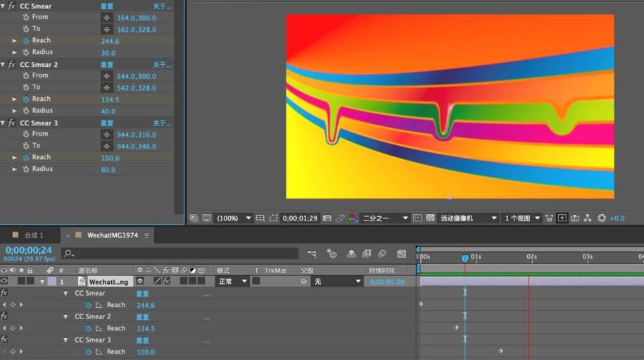Toggle timeline stopwatch for CC Smear 3 Reach

coord(88,352)
